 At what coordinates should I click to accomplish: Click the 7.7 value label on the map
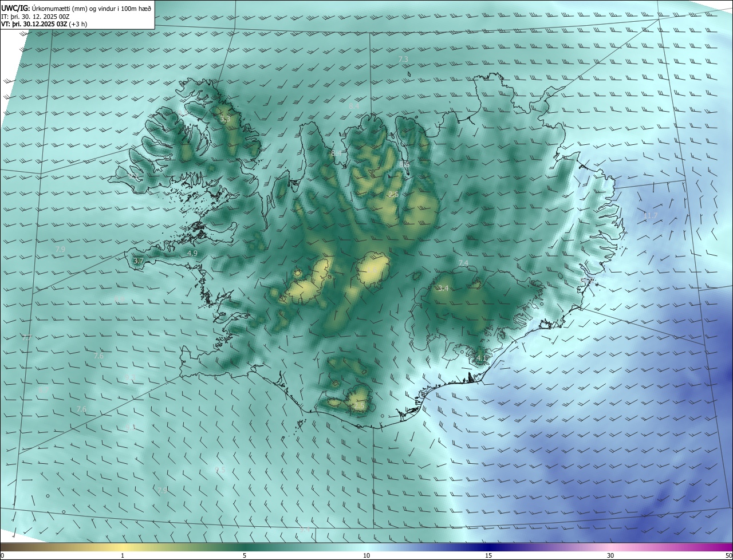pos(27,338)
